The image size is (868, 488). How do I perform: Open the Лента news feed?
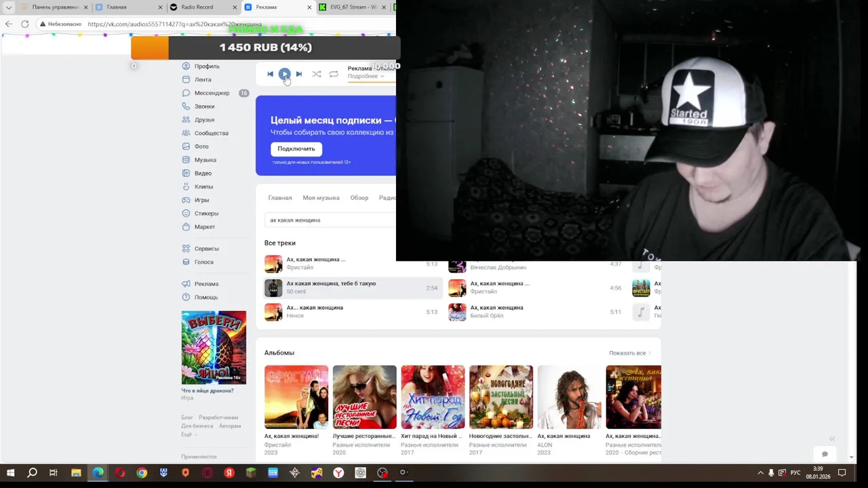coord(197,79)
